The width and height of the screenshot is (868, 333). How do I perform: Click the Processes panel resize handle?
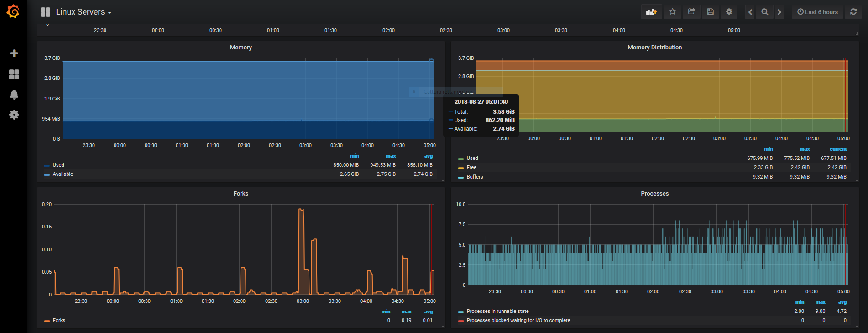(x=857, y=326)
